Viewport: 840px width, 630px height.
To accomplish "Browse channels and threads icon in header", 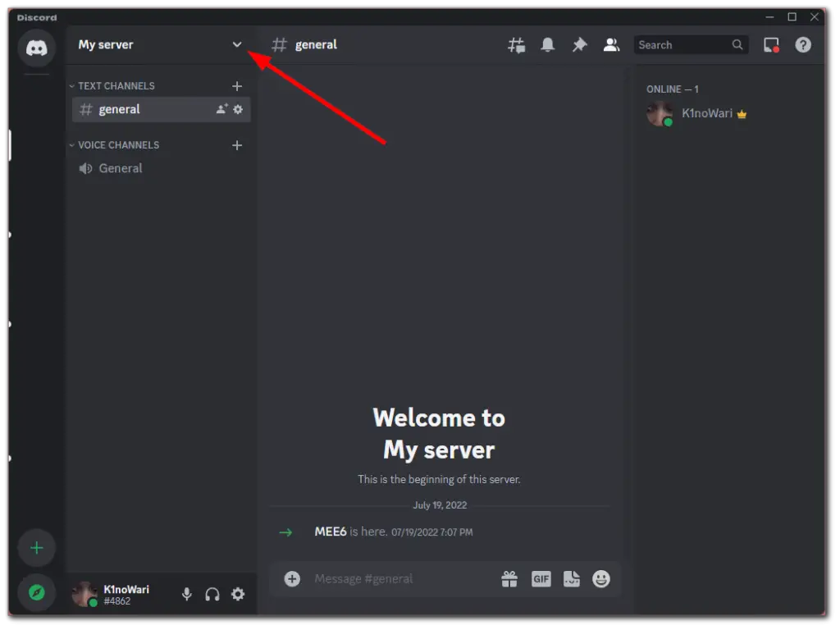I will coord(516,44).
